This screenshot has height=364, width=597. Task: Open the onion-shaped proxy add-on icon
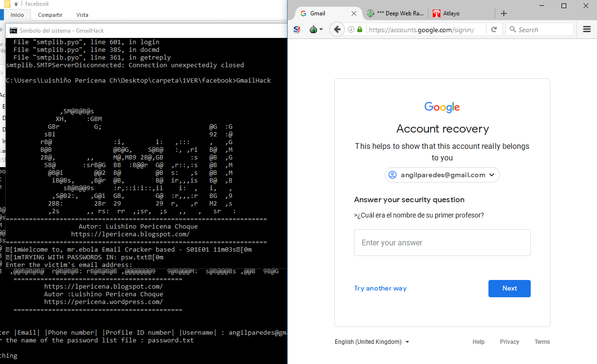pyautogui.click(x=313, y=29)
